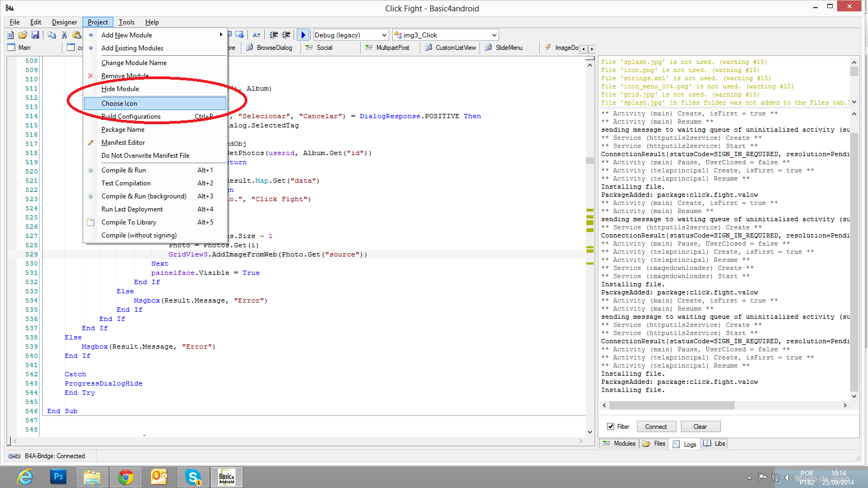Toggle the Filter checkbox in Logs
The width and height of the screenshot is (868, 488).
(x=611, y=427)
